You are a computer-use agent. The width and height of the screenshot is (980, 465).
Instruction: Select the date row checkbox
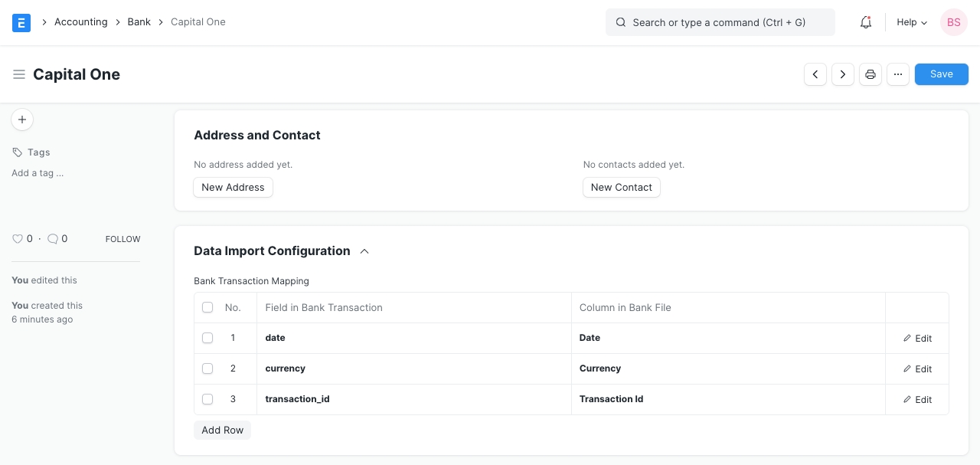click(x=207, y=338)
